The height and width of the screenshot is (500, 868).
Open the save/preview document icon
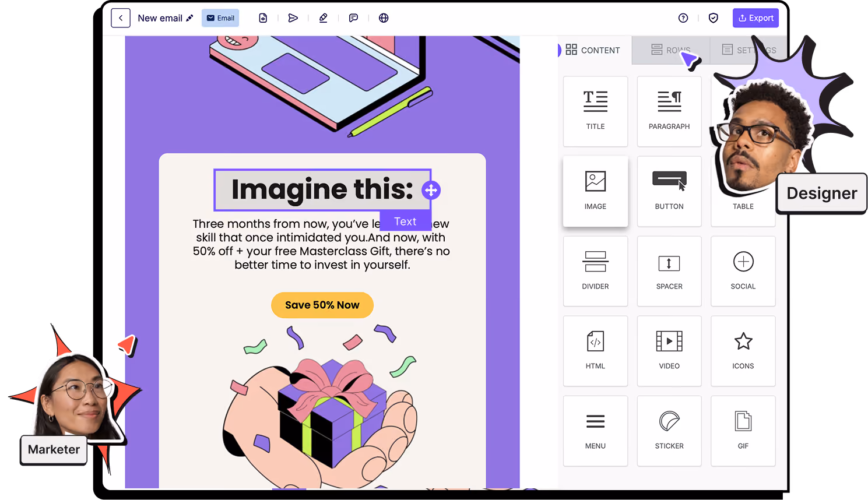(263, 18)
